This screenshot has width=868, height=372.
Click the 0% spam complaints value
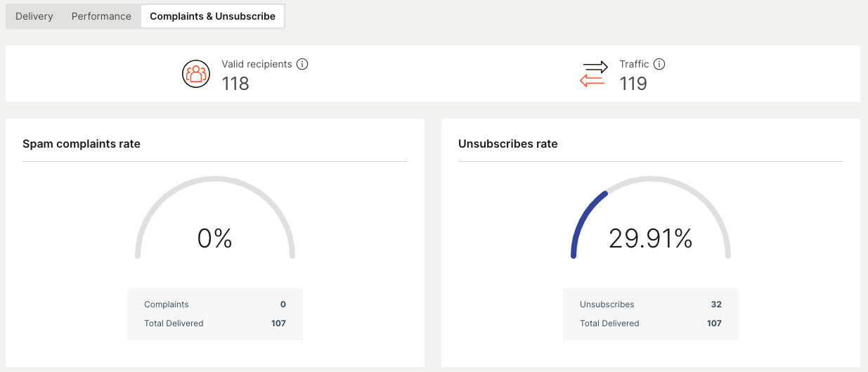215,239
